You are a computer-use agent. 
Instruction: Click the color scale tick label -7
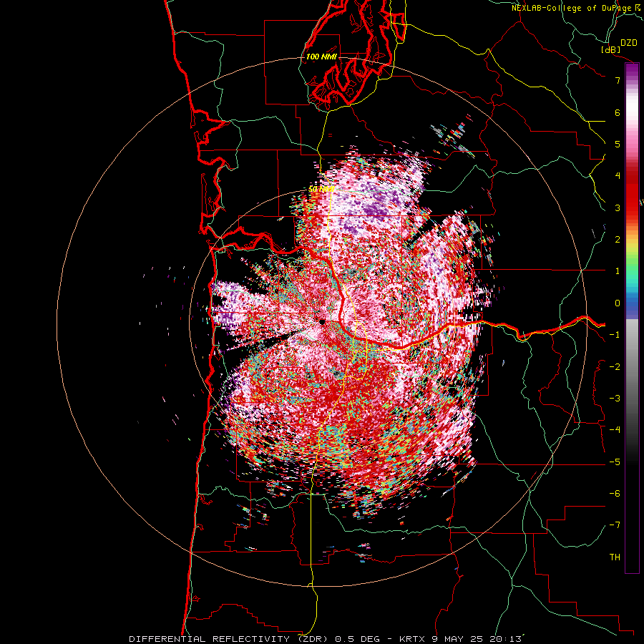(x=615, y=525)
